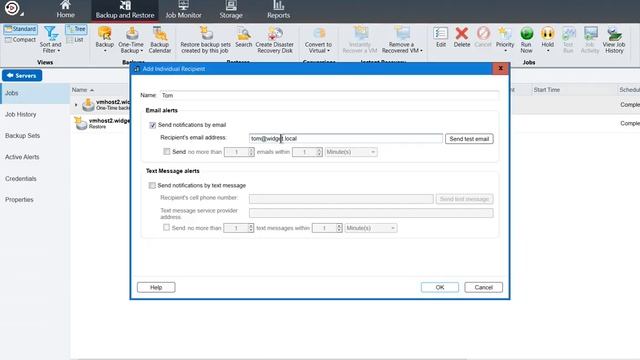The width and height of the screenshot is (640, 360).
Task: Restore backup sets created by this job
Action: (x=205, y=40)
